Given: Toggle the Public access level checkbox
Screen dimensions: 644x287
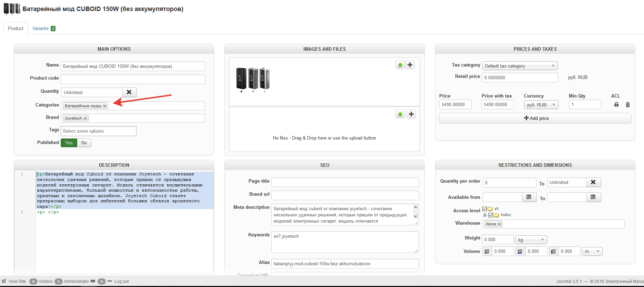Looking at the screenshot, I should (x=491, y=215).
